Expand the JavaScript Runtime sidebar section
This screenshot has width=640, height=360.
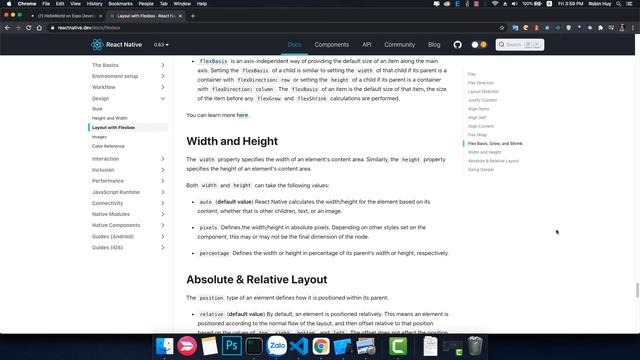[128, 192]
